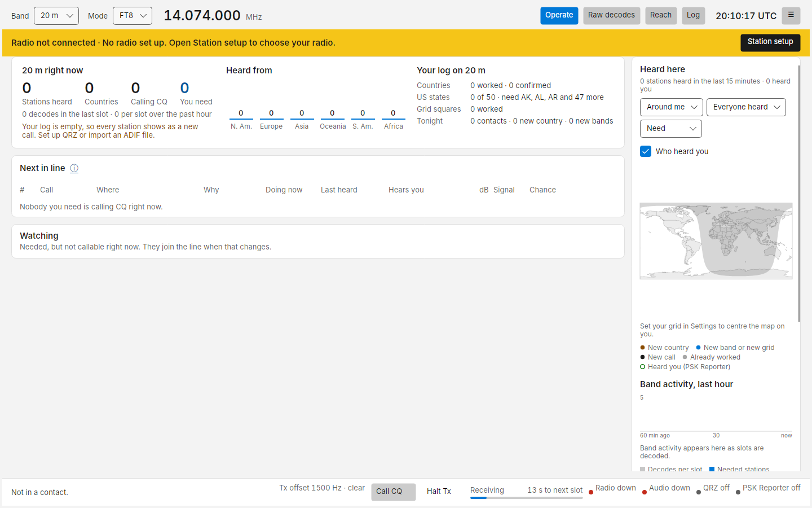812x508 pixels.
Task: Click the world map in Heard here
Action: tap(716, 241)
